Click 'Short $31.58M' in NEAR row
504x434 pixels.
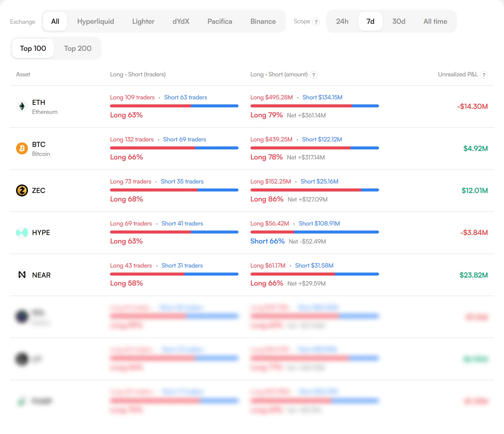[314, 266]
